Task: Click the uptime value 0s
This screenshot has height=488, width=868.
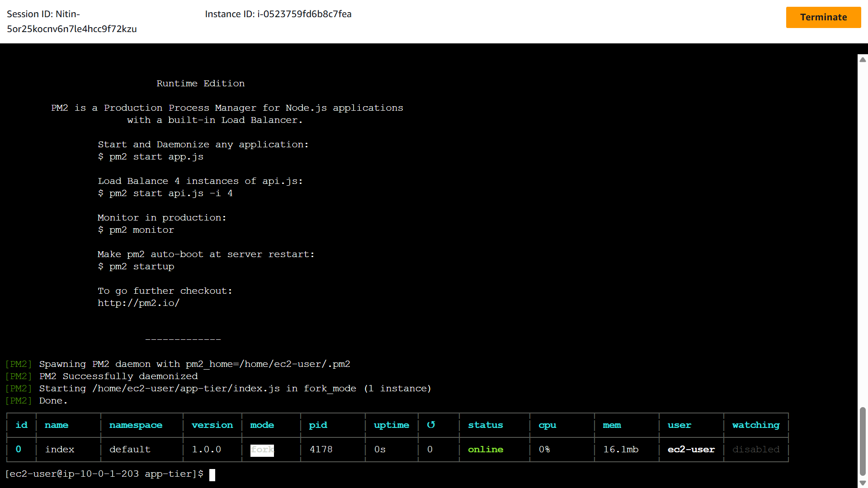Action: point(380,450)
